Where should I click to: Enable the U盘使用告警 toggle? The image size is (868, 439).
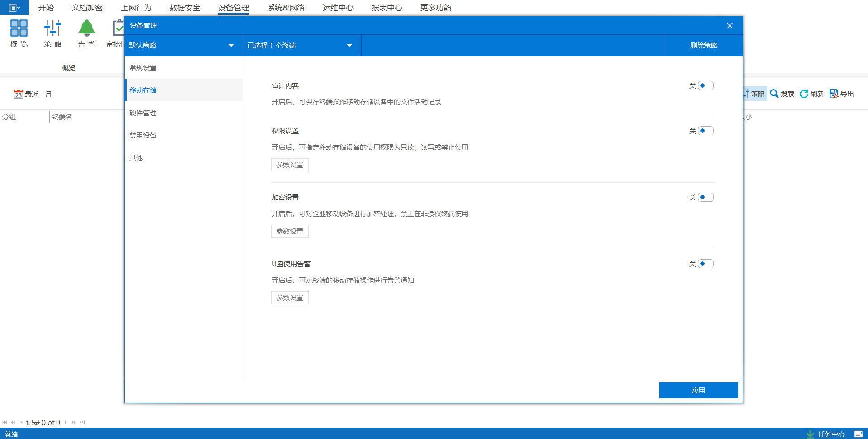click(705, 264)
